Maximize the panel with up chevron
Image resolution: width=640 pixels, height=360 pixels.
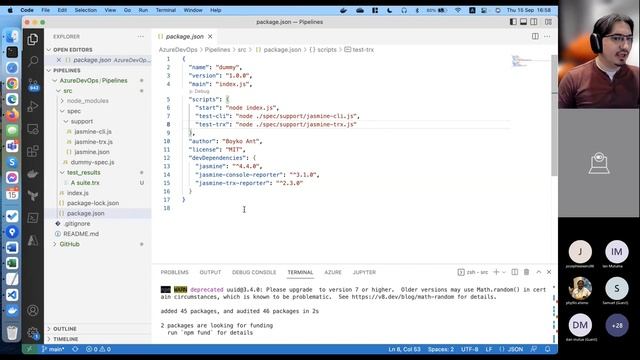(x=538, y=272)
